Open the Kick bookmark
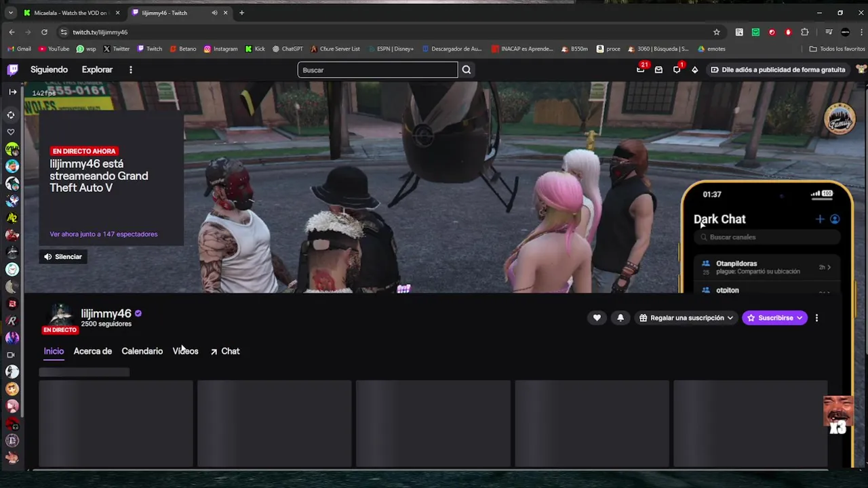 (x=255, y=49)
